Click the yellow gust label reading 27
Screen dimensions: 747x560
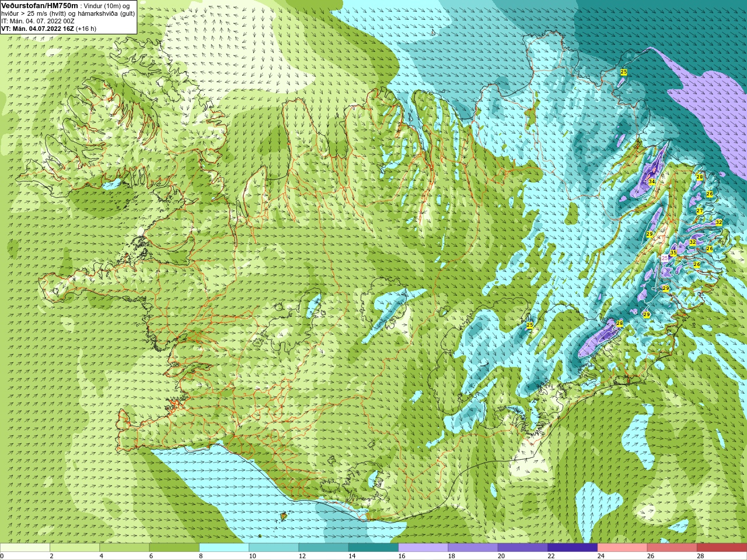700,211
